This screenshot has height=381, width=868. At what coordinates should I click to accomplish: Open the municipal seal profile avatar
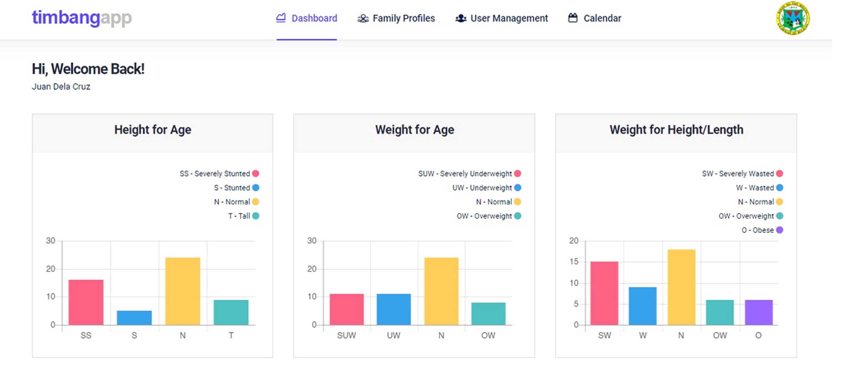792,18
